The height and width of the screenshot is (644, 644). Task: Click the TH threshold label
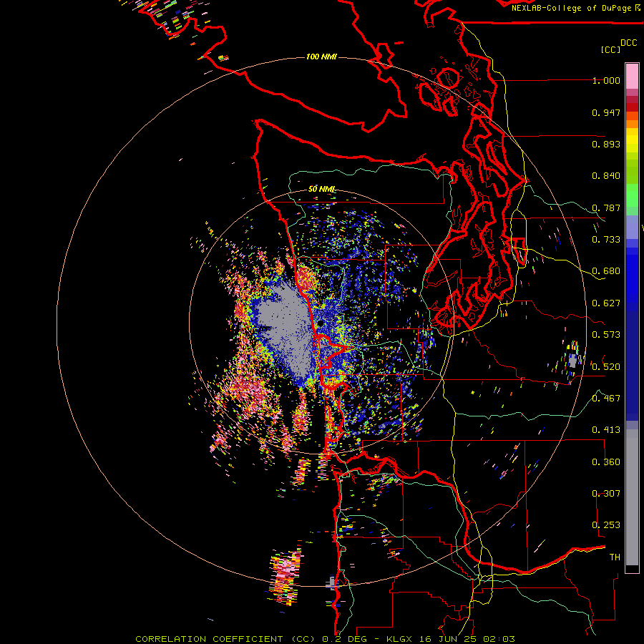(615, 557)
